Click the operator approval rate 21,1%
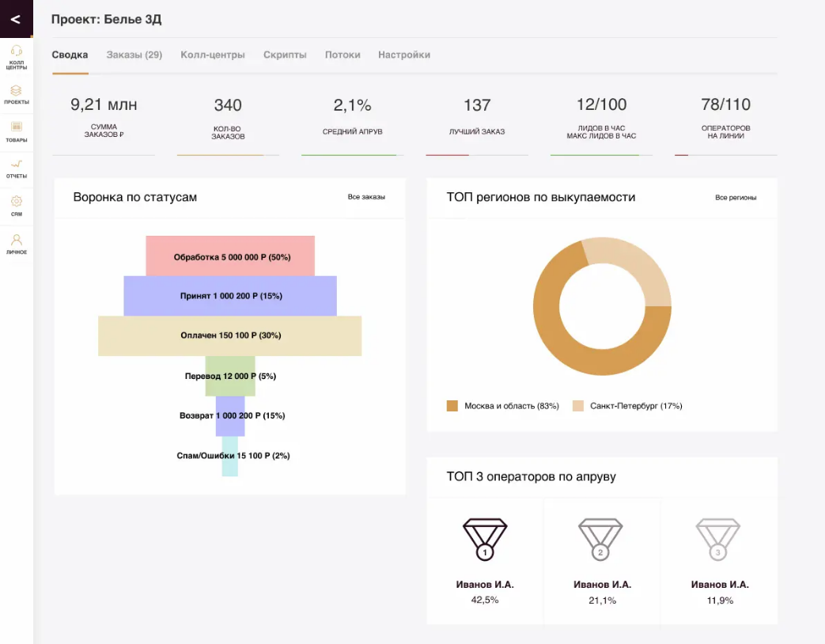 [x=602, y=600]
